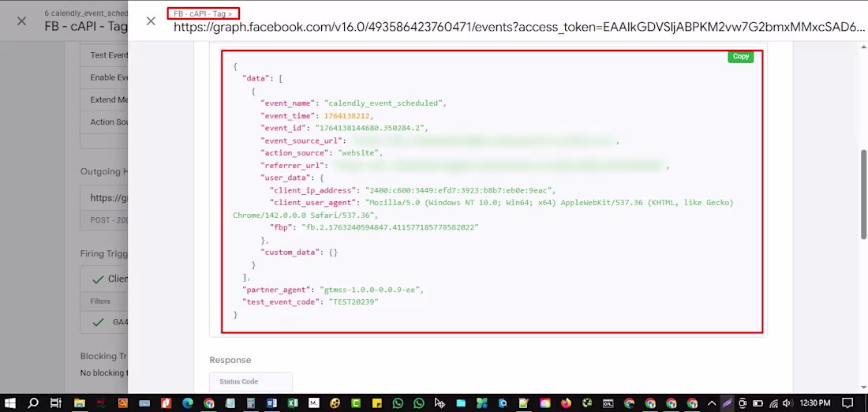Open Calculator from taskbar

(251, 403)
